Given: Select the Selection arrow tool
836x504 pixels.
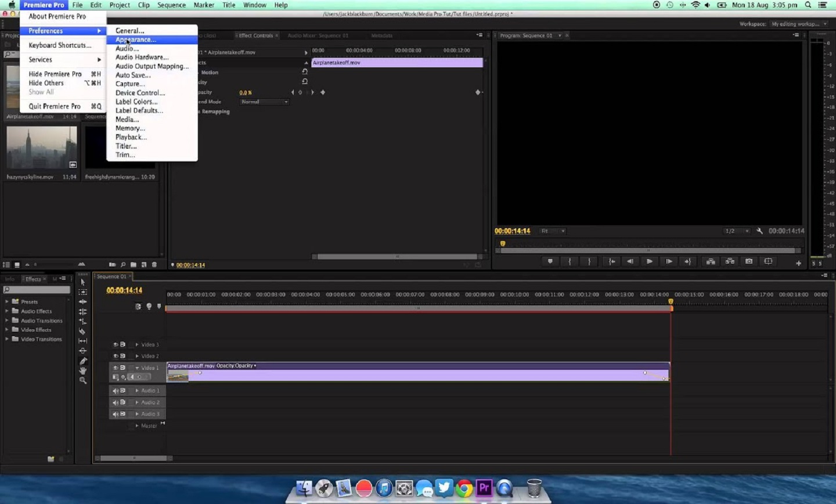Looking at the screenshot, I should (x=82, y=282).
